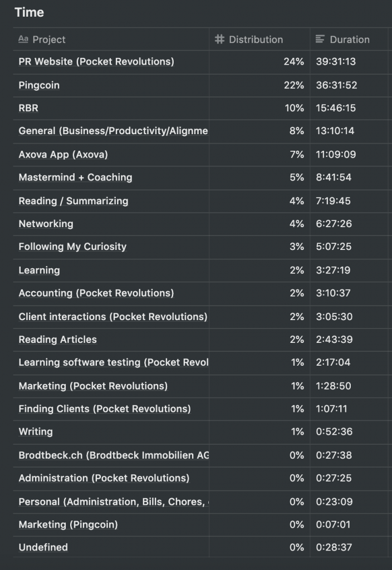Open the PR Website (Pocket Revolutions) page

click(96, 62)
